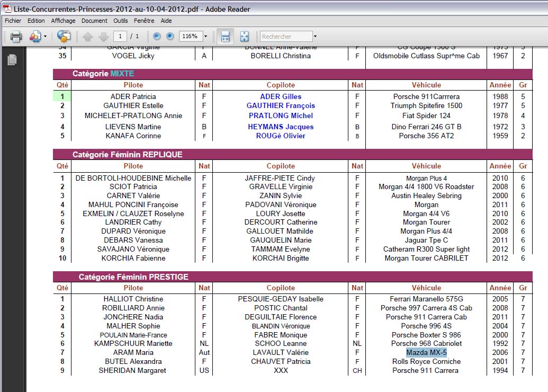This screenshot has width=548, height=392.
Task: Click vehicle Catheram R300 Super light
Action: click(x=426, y=249)
